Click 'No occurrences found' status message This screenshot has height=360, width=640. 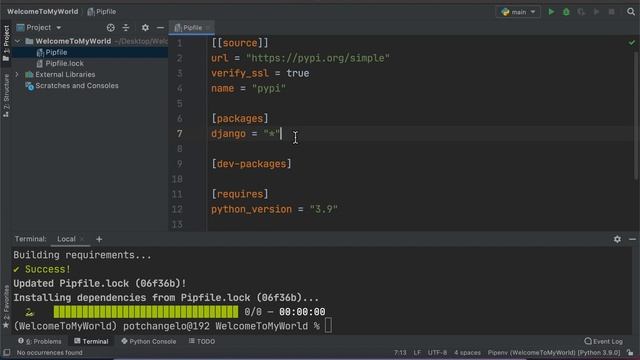pyautogui.click(x=49, y=352)
